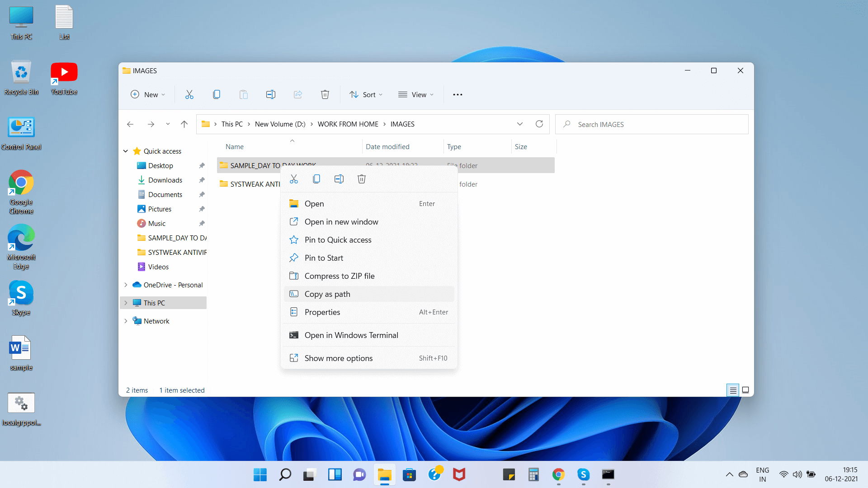Click WORK FROM HOME in breadcrumb path
Screen dimensions: 868x488
[x=348, y=124]
